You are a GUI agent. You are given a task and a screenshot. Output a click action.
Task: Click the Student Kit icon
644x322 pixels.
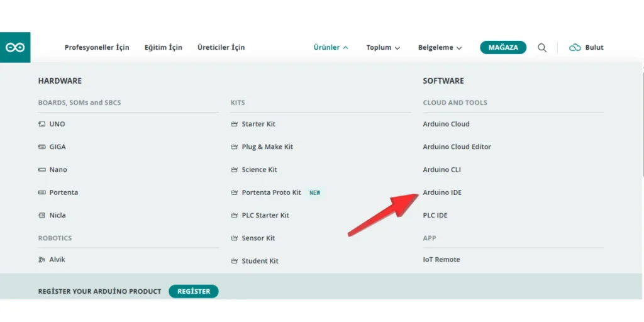[235, 261]
